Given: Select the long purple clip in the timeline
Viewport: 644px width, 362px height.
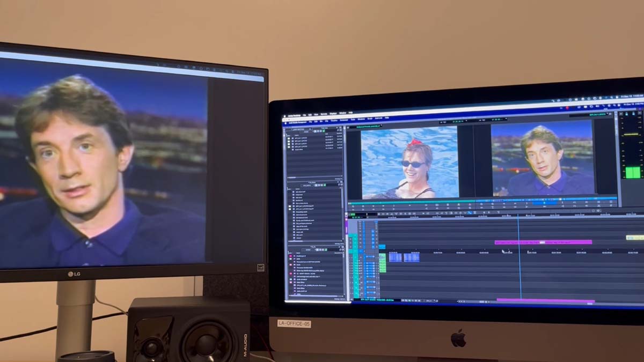Looking at the screenshot, I should [543, 242].
